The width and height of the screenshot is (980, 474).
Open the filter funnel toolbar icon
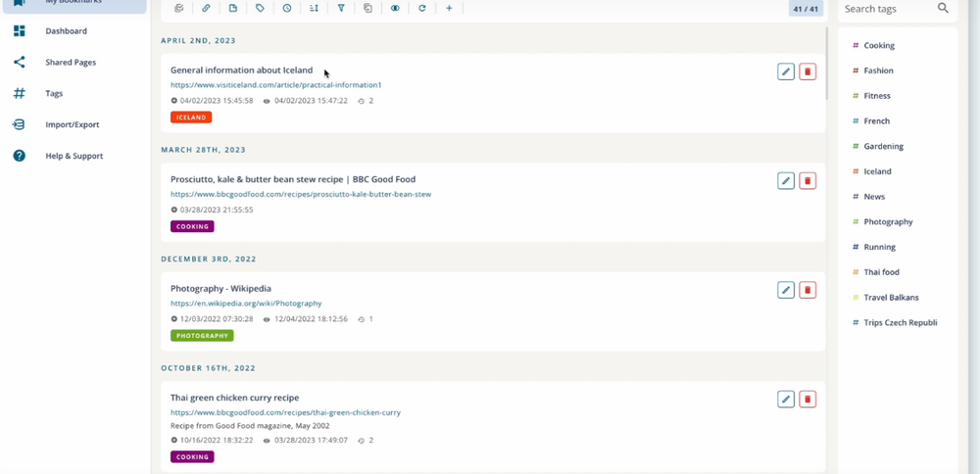pyautogui.click(x=341, y=9)
